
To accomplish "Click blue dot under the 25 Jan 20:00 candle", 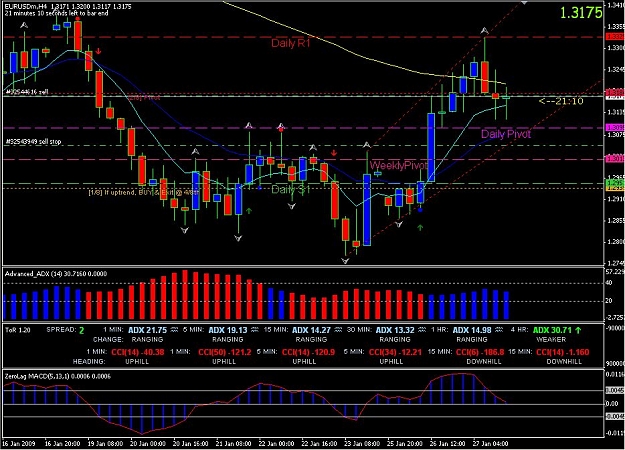I will 420,210.
